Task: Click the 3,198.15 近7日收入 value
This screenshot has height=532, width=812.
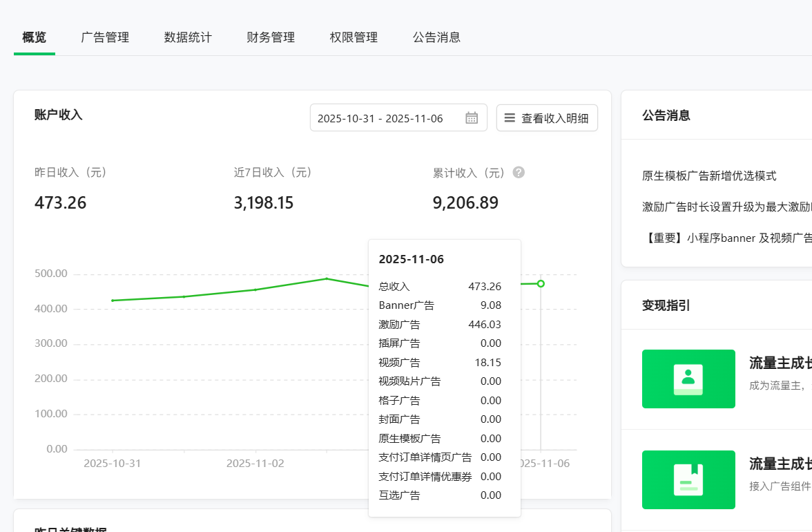Action: pos(264,202)
